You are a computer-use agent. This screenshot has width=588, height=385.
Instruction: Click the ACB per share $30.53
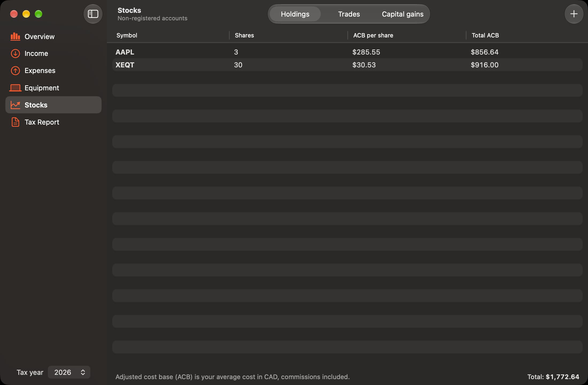tap(364, 65)
